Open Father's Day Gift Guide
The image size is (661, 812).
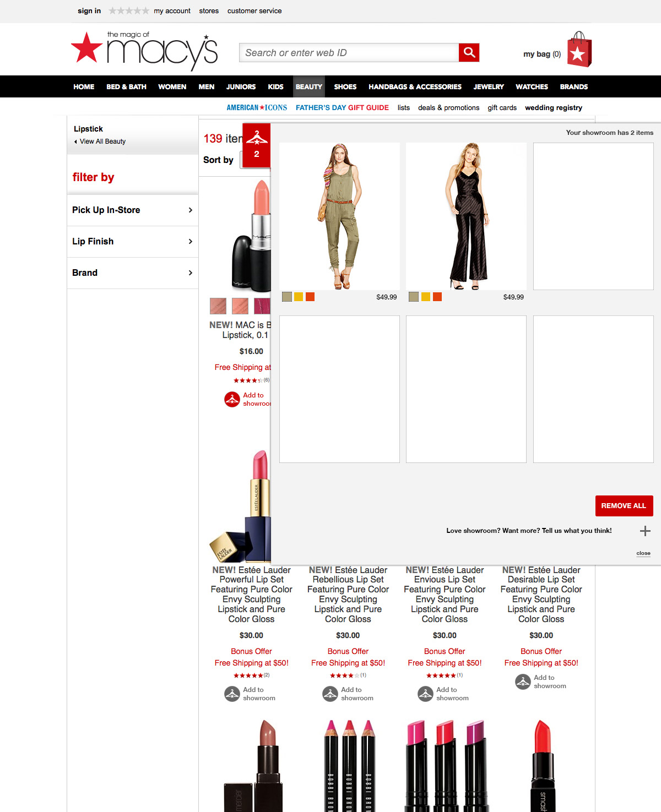(342, 107)
